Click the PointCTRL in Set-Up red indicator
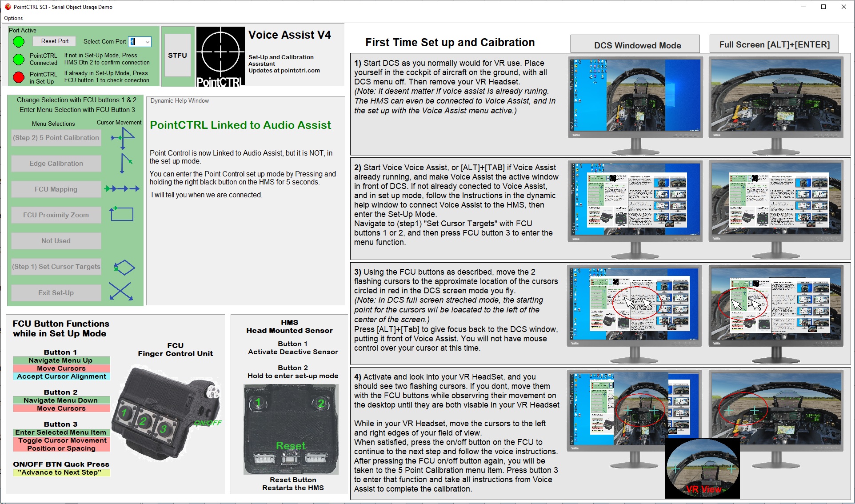855x504 pixels. 19,77
